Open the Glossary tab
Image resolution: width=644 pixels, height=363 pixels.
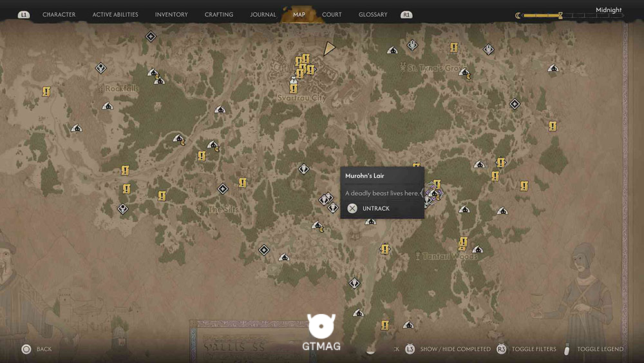pos(373,14)
